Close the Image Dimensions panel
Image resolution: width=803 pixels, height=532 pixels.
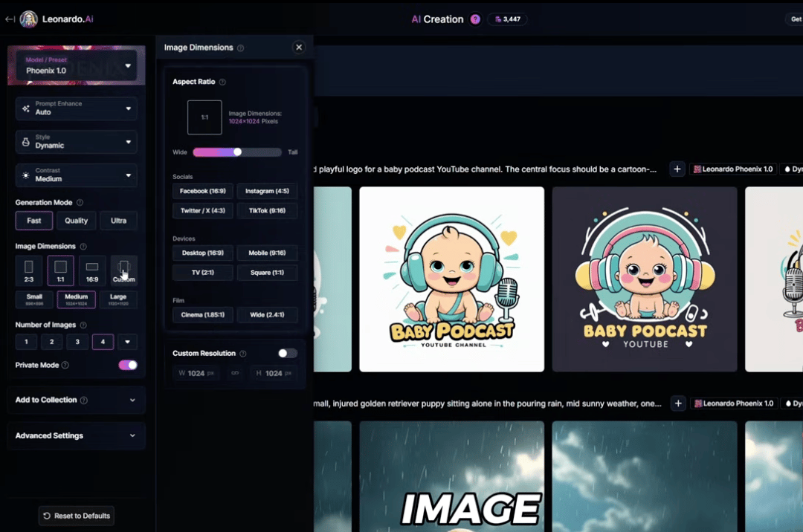pyautogui.click(x=299, y=48)
